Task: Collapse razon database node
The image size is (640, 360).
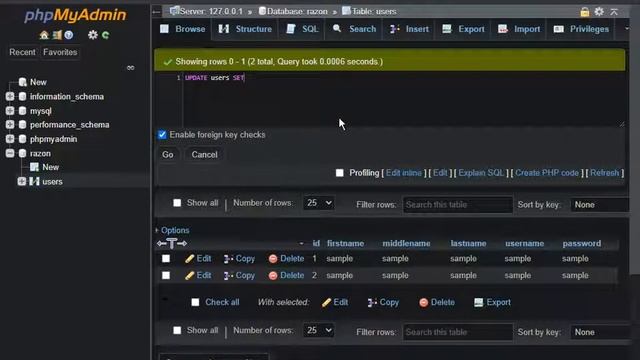Action: tap(10, 153)
